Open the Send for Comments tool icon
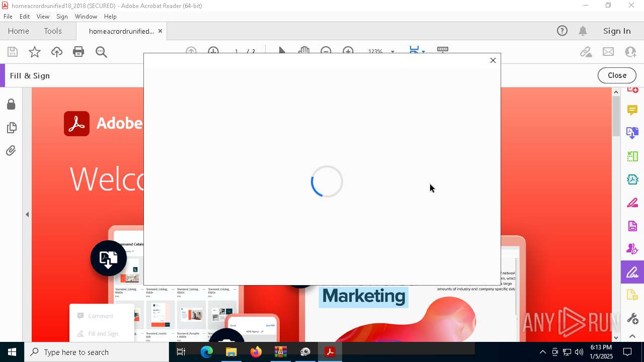 632,296
